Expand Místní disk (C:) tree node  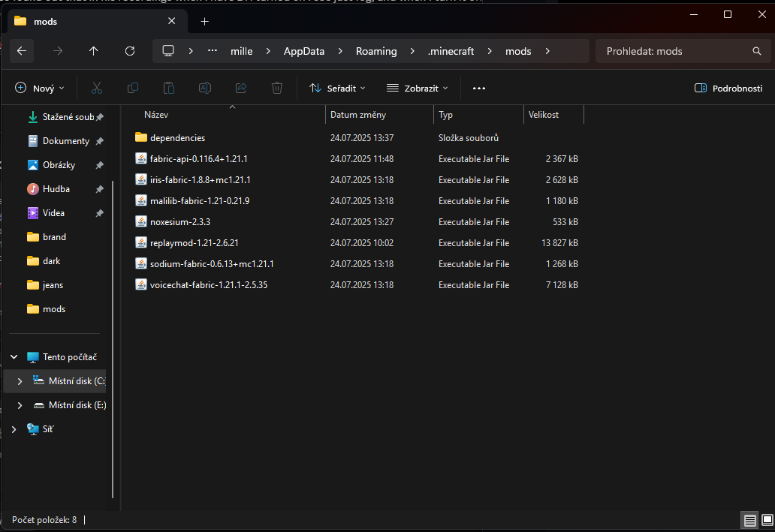tap(20, 381)
